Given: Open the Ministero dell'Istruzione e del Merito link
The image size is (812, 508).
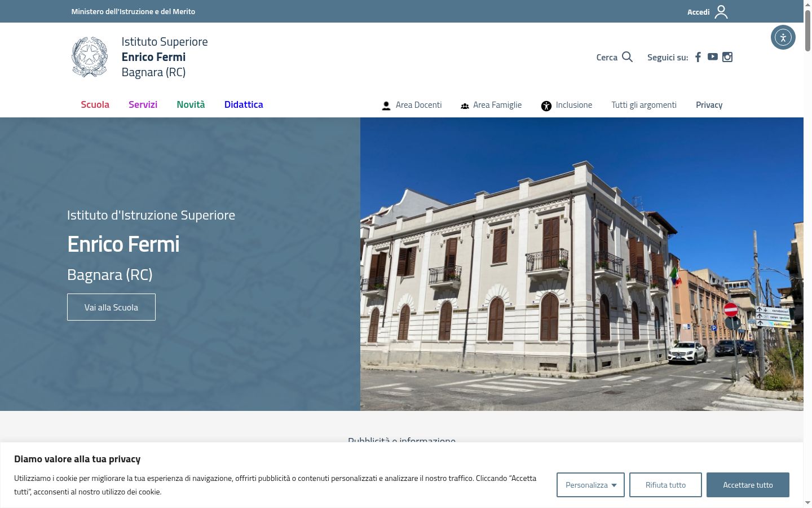Looking at the screenshot, I should pos(133,11).
